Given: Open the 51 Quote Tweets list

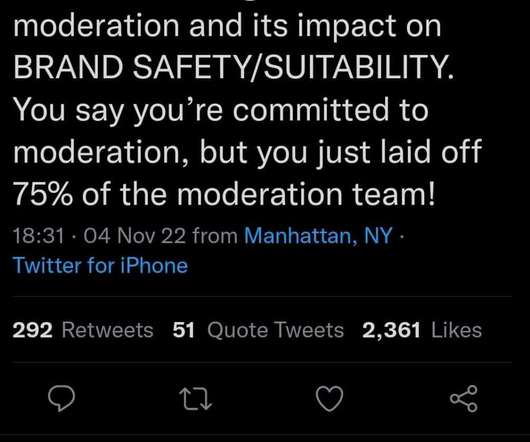Looking at the screenshot, I should point(258,330).
